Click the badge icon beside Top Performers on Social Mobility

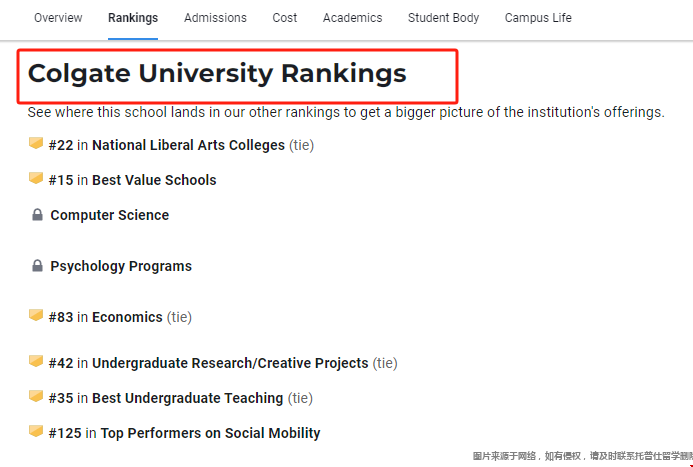36,431
